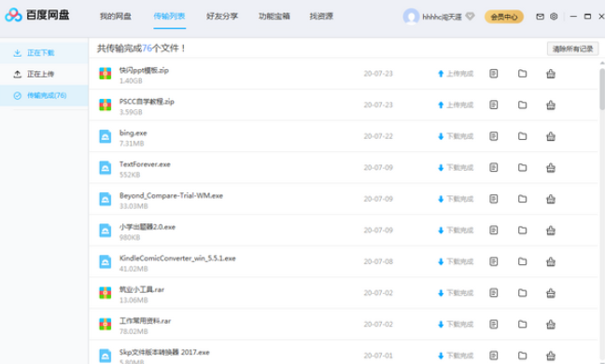Clear record icon for TextForever.exe
Screen dimensions: 605x364
click(x=551, y=167)
